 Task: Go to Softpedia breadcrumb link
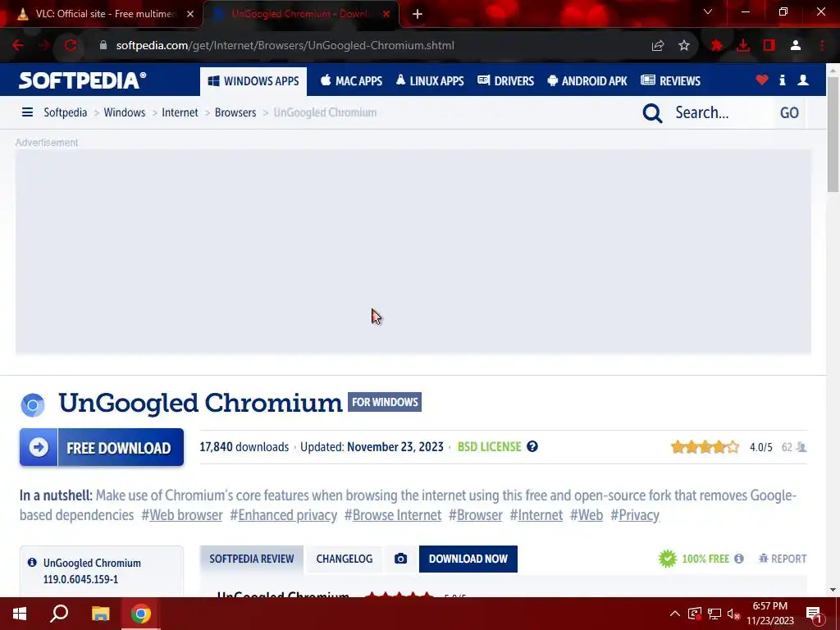[66, 112]
